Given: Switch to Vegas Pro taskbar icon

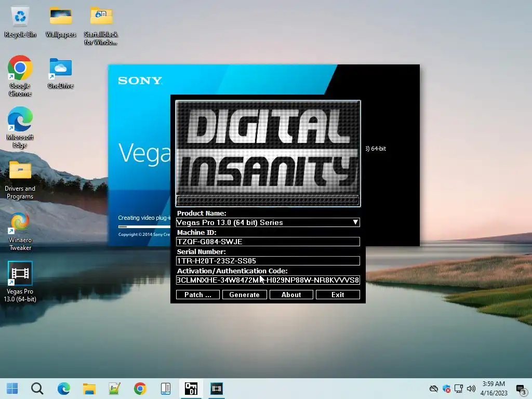Looking at the screenshot, I should [217, 389].
